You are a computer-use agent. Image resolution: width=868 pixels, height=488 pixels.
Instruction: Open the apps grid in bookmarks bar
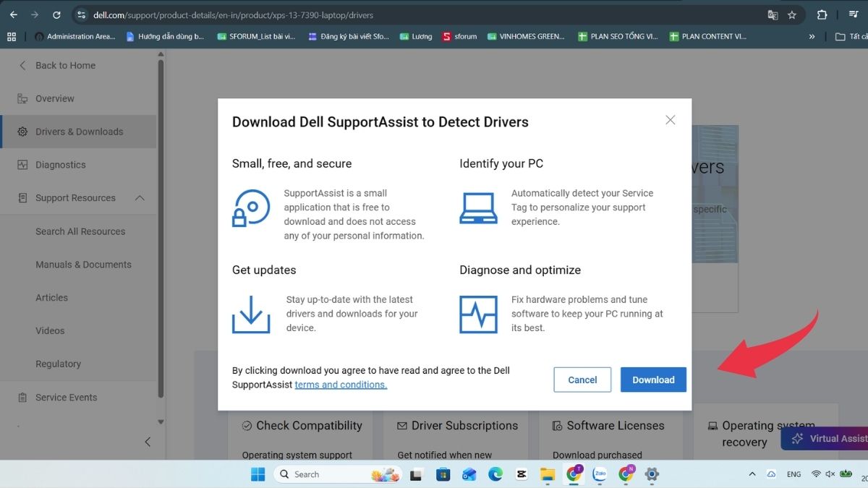point(12,36)
